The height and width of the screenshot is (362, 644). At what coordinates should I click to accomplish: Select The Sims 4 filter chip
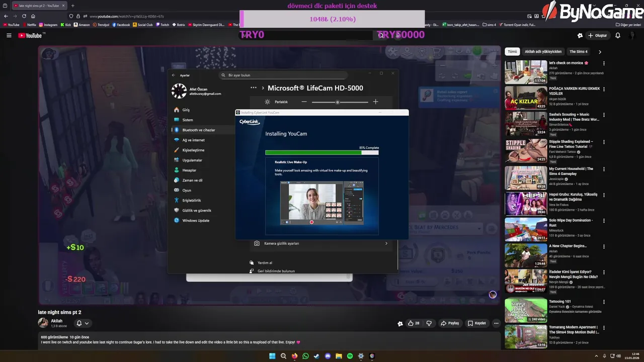[x=578, y=52]
